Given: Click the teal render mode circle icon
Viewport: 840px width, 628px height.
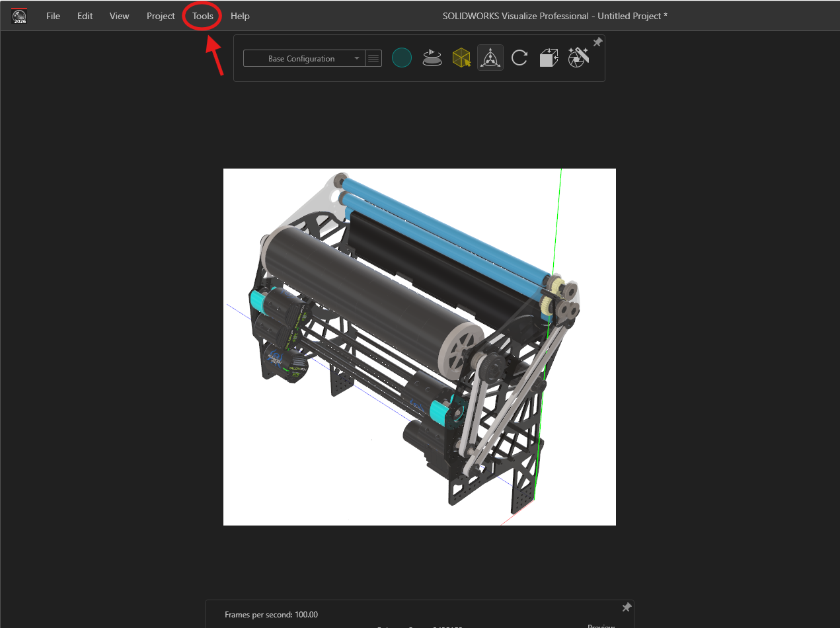Looking at the screenshot, I should (402, 58).
